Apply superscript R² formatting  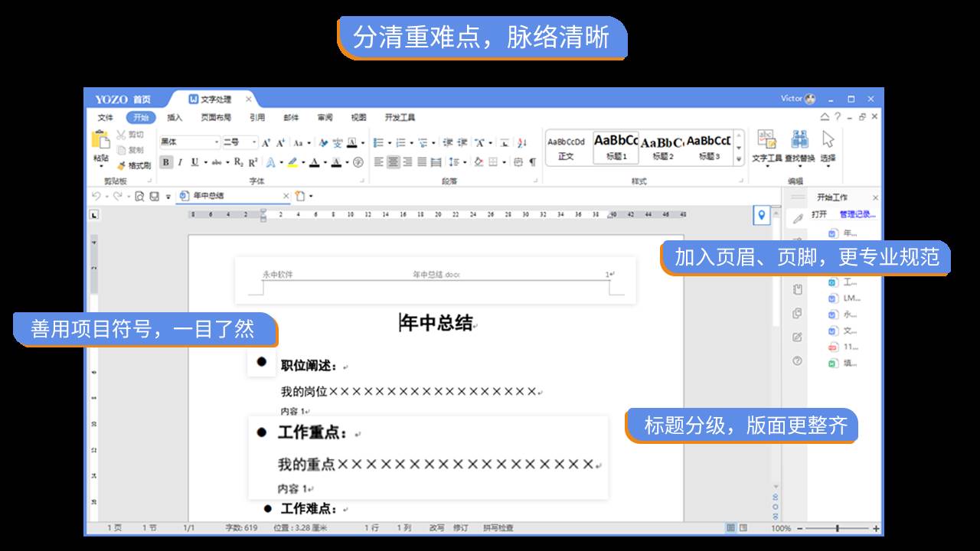[x=253, y=162]
